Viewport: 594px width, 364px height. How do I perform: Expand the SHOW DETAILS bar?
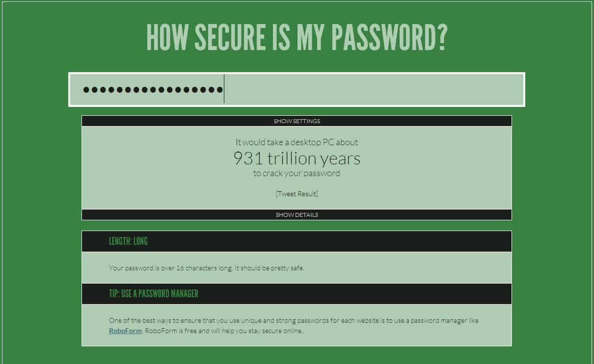(x=297, y=215)
